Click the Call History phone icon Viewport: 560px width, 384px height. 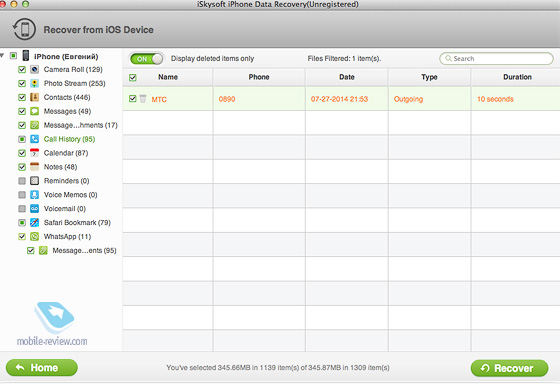click(x=34, y=139)
